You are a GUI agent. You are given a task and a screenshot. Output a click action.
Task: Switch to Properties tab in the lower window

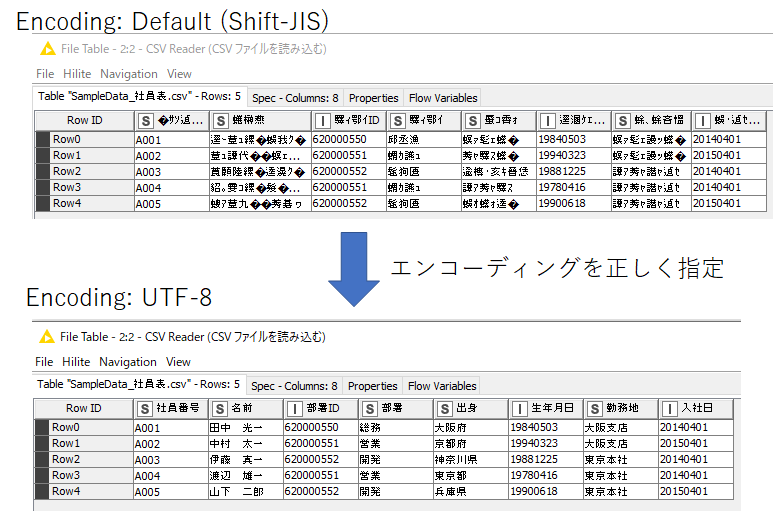point(372,386)
